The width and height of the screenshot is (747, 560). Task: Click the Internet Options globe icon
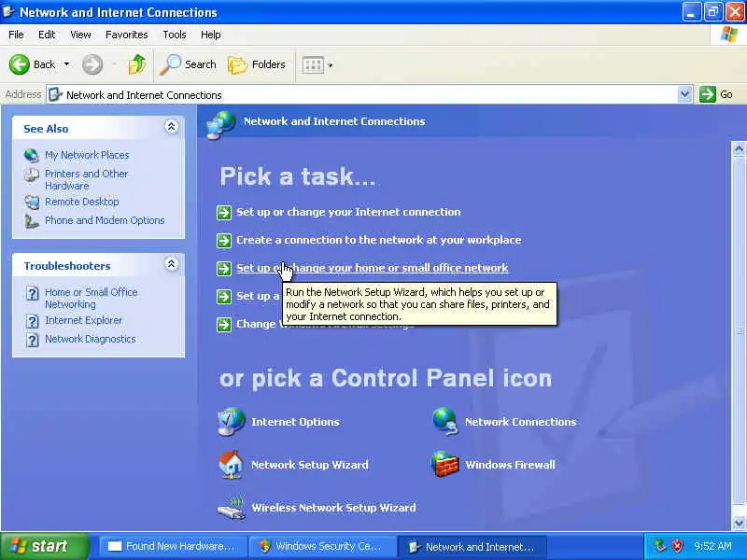[x=231, y=422]
